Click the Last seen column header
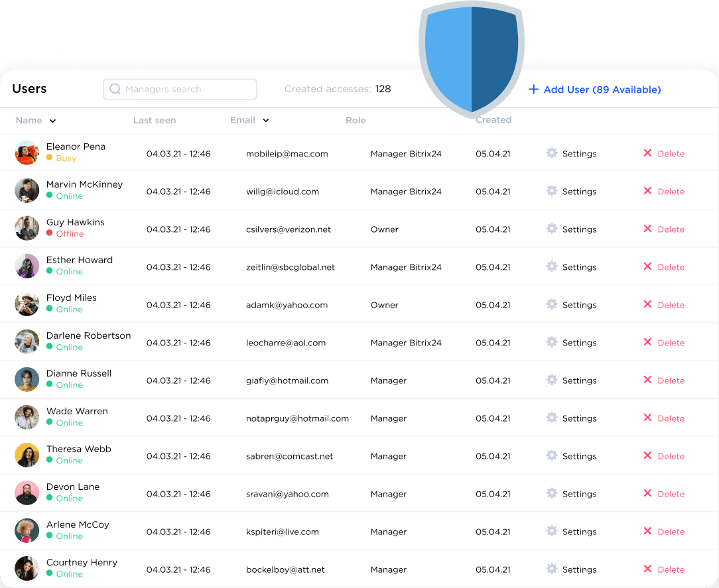The height and width of the screenshot is (588, 719). (155, 121)
